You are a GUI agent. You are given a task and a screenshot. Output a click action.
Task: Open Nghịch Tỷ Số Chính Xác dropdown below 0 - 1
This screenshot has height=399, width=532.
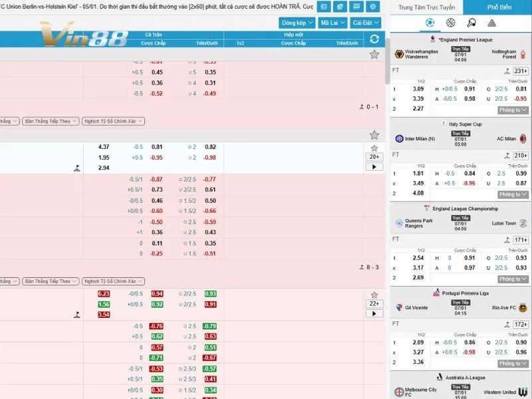click(x=113, y=121)
